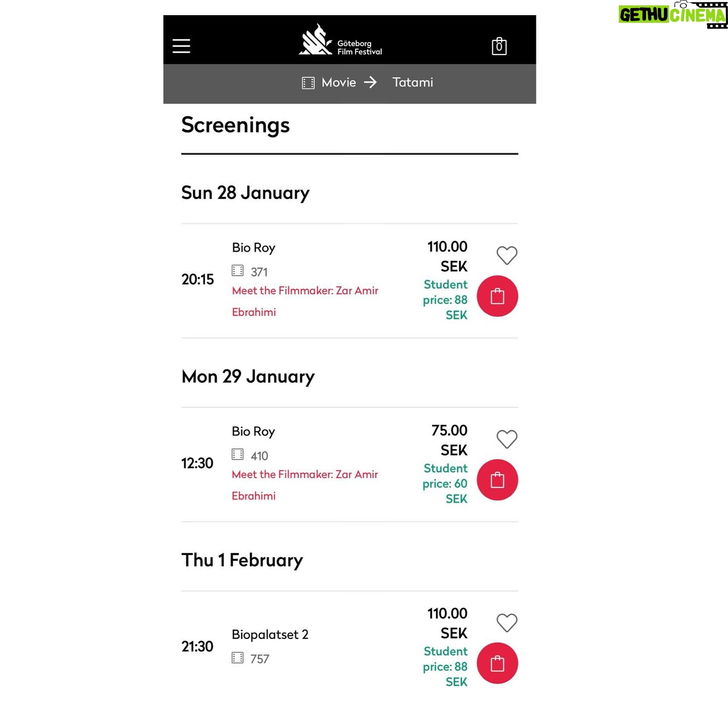
Task: Open the shopping bag cart icon
Action: click(x=499, y=46)
